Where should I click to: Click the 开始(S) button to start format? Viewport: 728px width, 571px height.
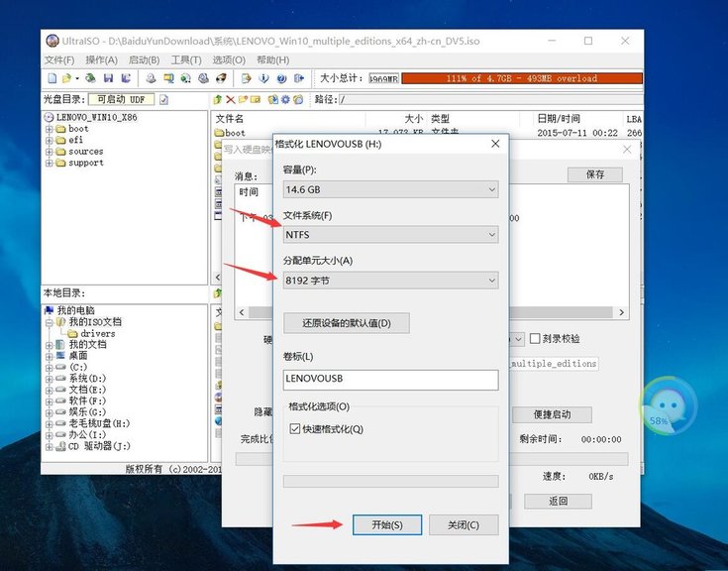pyautogui.click(x=387, y=525)
